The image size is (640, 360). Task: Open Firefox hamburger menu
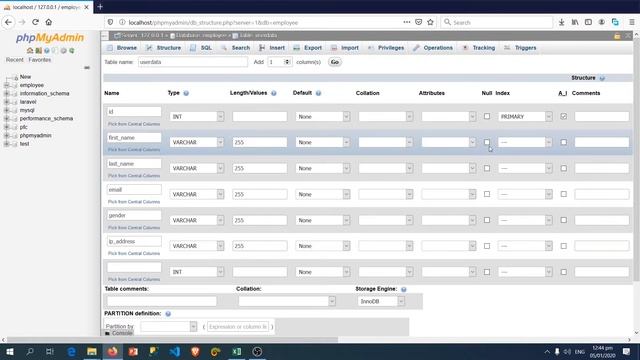631,22
